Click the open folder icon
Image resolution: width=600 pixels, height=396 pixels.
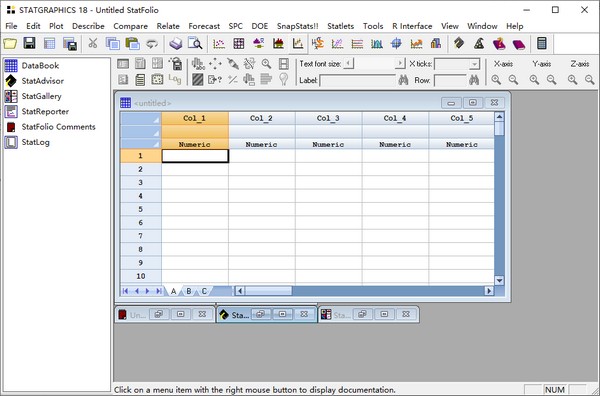click(10, 43)
